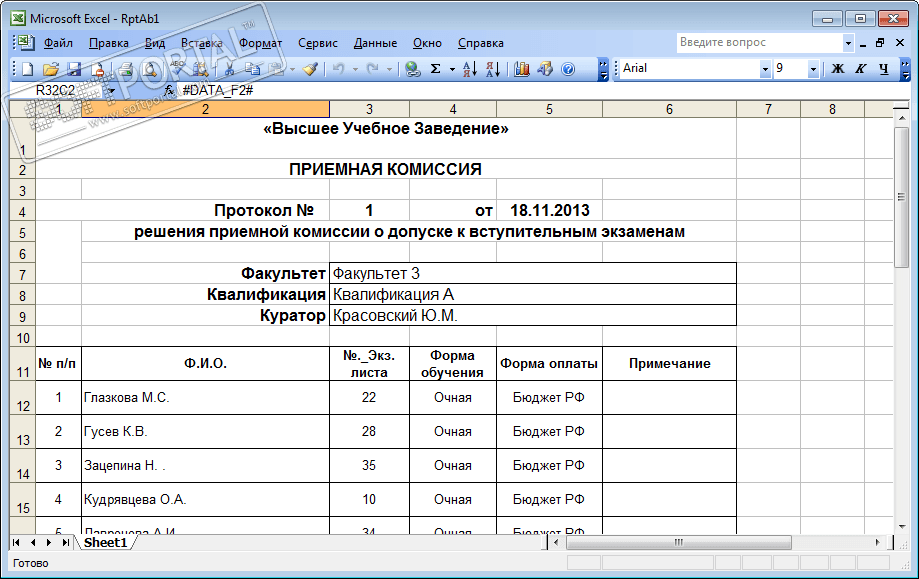The width and height of the screenshot is (919, 579).
Task: Select column 6 header
Action: coord(669,109)
